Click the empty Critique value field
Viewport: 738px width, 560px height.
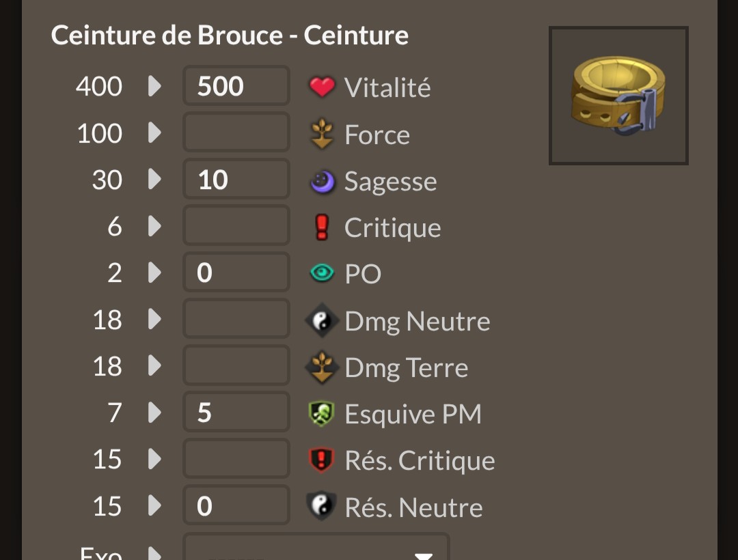point(236,225)
